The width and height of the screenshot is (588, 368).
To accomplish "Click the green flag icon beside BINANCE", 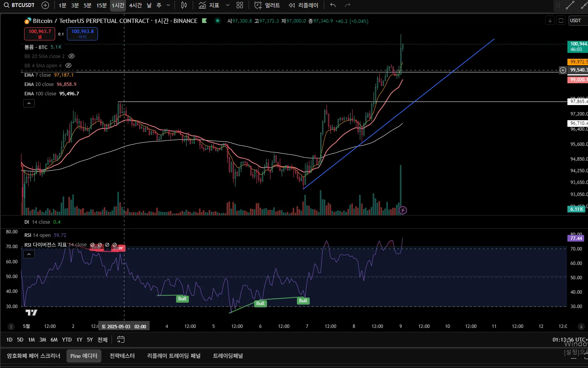I will point(204,21).
